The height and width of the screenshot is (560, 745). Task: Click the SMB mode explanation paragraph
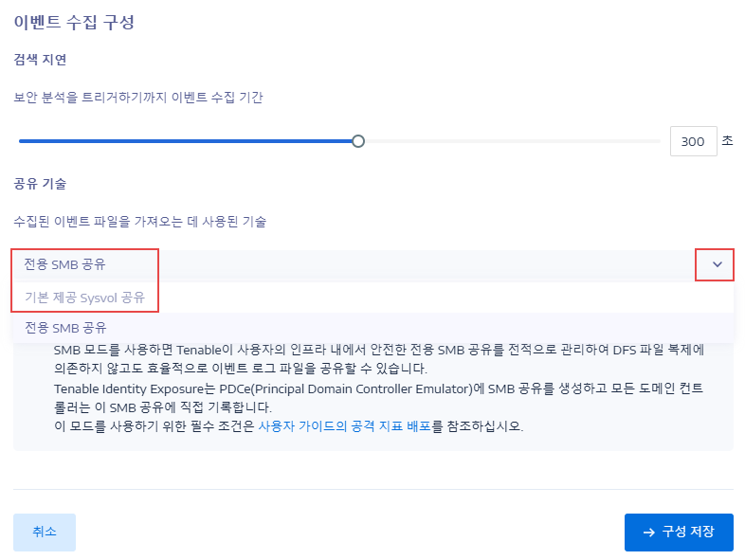[x=379, y=359]
